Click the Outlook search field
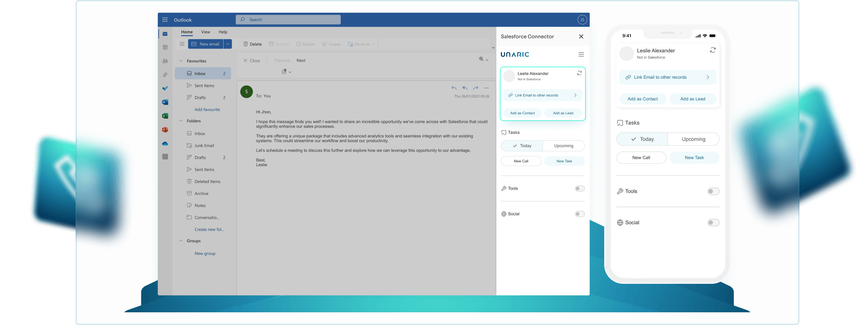Viewport: 868px width, 325px height. tap(288, 20)
